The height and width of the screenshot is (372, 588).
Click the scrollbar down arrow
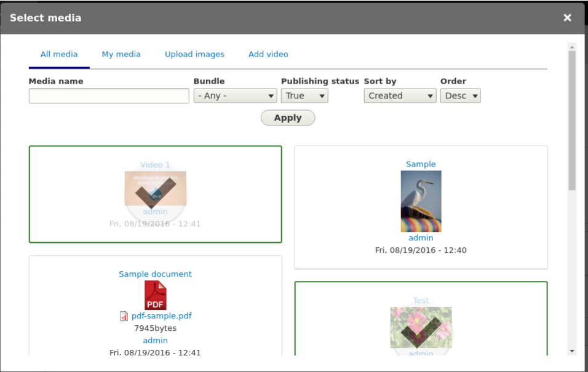tap(572, 351)
